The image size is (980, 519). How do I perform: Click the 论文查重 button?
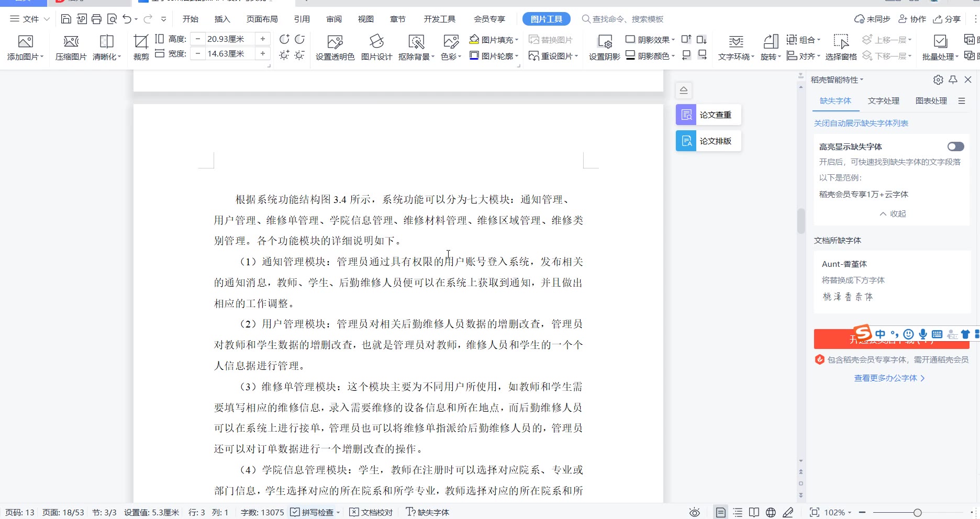coord(708,115)
